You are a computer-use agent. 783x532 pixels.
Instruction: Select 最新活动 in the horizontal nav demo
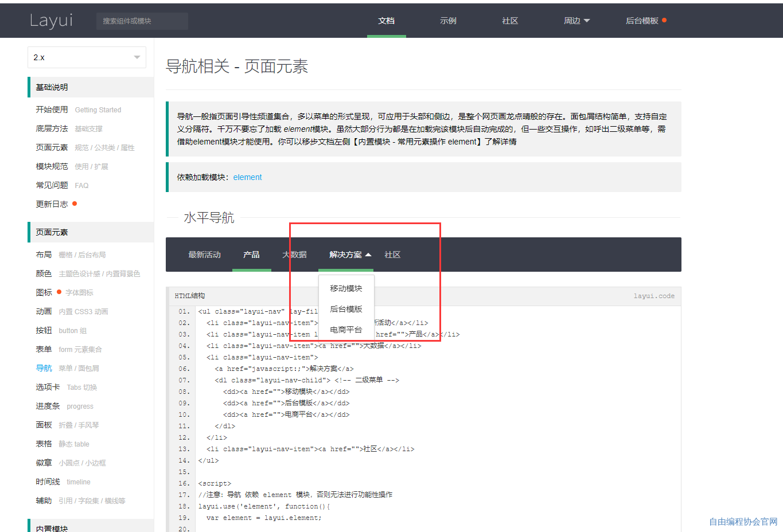(x=205, y=255)
